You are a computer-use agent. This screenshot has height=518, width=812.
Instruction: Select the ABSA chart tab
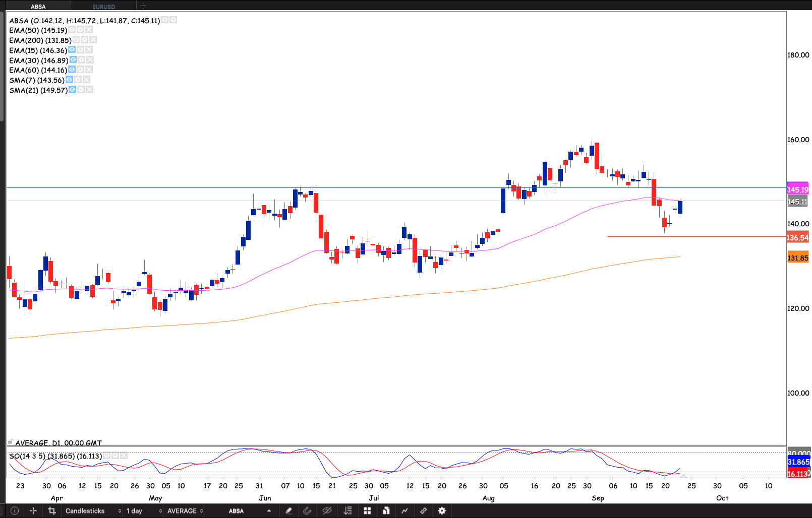[x=38, y=7]
